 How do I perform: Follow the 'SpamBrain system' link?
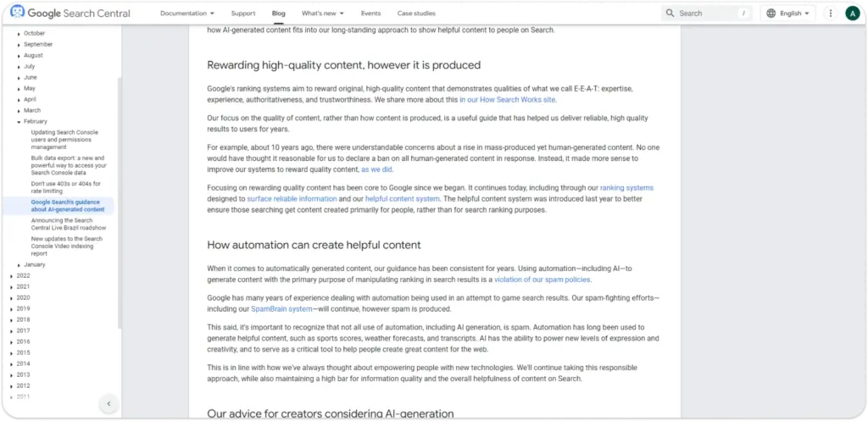[281, 308]
